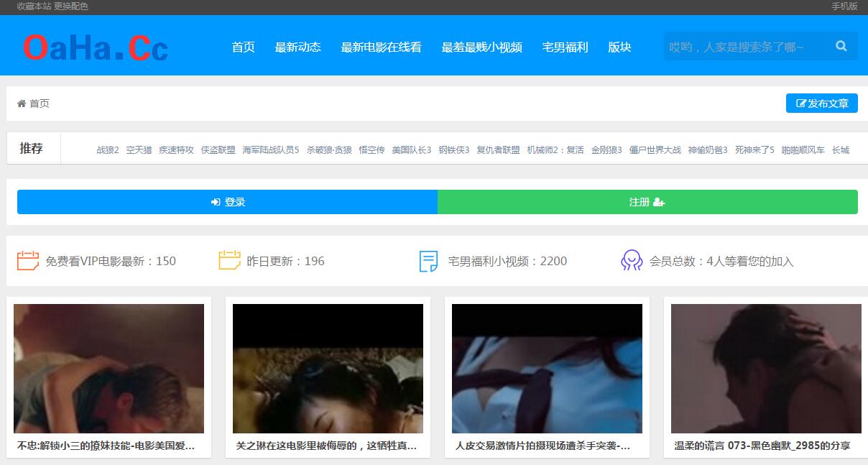The image size is (868, 465).
Task: Open the recommended tag 死神来了5
Action: 754,150
